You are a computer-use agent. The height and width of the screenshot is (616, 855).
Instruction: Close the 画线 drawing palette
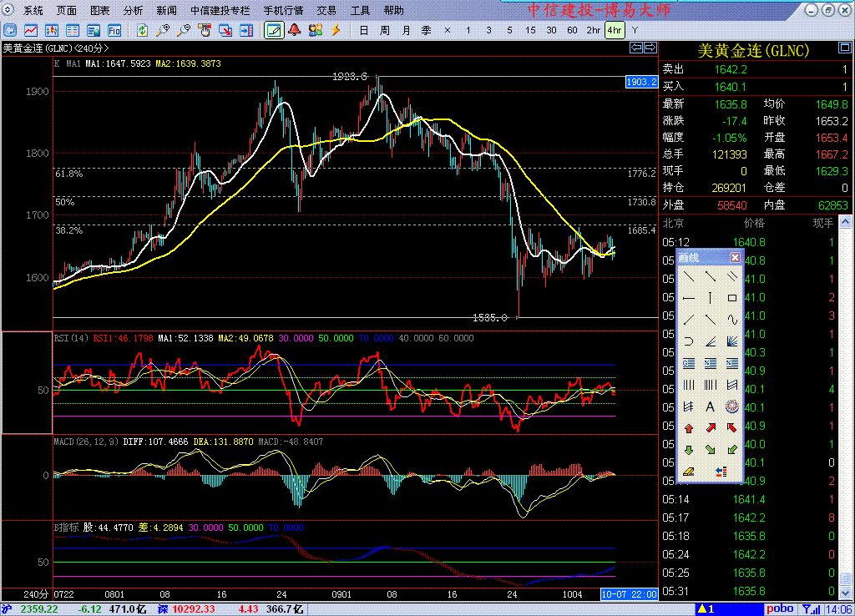point(735,257)
